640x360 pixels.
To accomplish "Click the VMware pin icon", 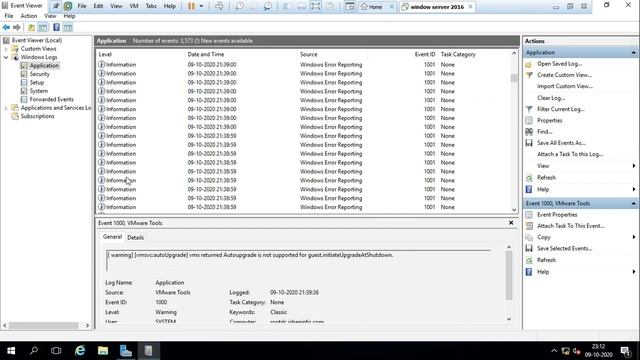I will click(x=56, y=6).
